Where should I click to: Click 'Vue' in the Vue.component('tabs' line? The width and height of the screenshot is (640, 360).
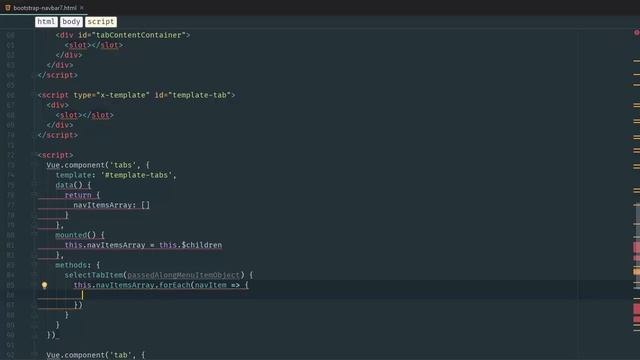(x=53, y=165)
